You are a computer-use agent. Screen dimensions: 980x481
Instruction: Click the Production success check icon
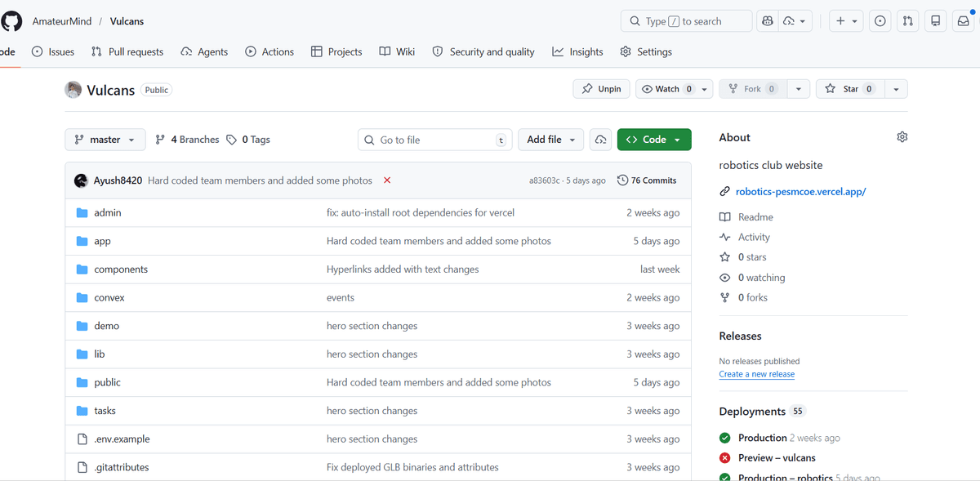[725, 438]
